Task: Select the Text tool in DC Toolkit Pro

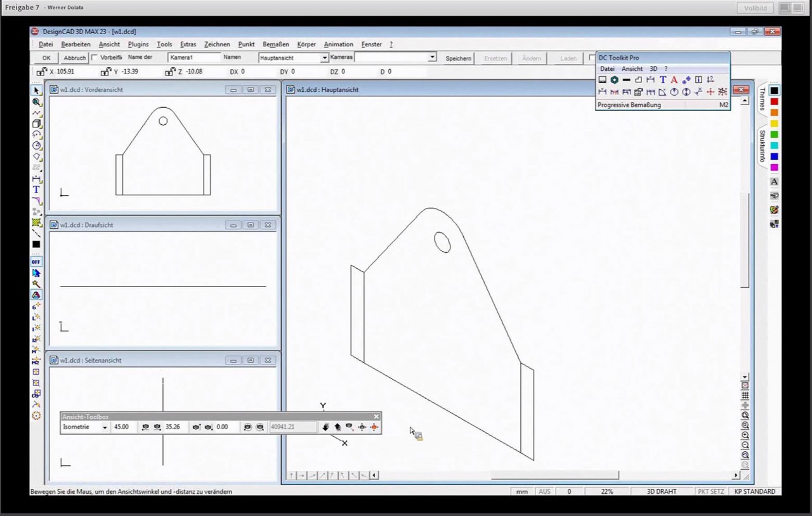Action: pyautogui.click(x=663, y=81)
